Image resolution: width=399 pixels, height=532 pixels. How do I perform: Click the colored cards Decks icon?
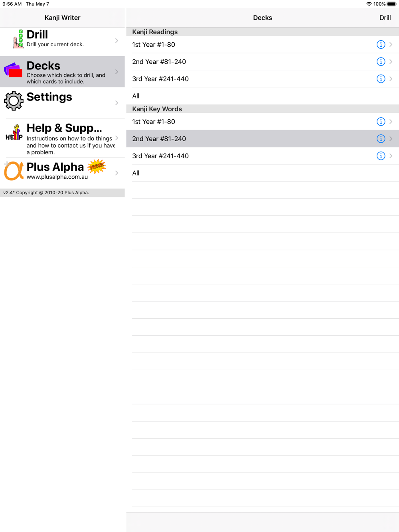pos(14,70)
